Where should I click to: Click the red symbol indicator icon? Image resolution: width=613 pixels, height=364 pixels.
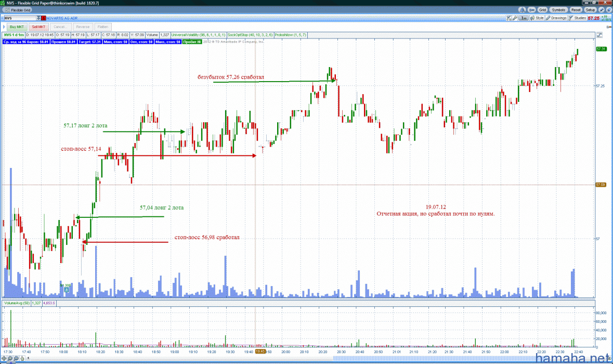pos(43,18)
